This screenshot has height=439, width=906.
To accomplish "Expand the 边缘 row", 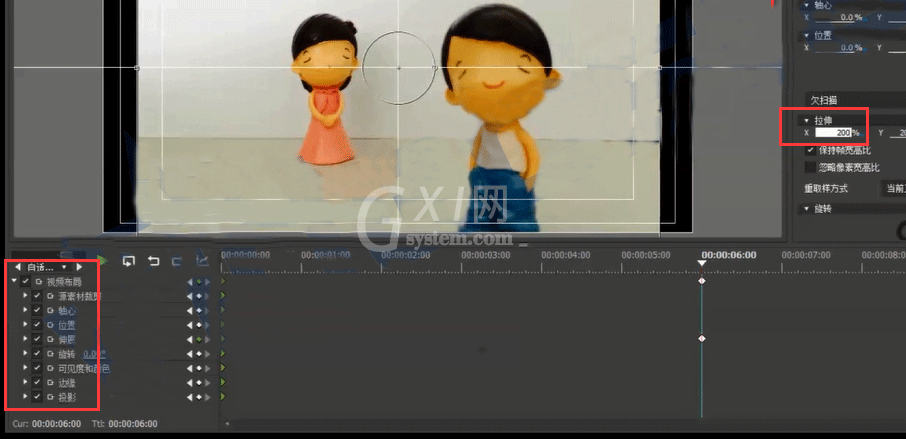I will [25, 382].
